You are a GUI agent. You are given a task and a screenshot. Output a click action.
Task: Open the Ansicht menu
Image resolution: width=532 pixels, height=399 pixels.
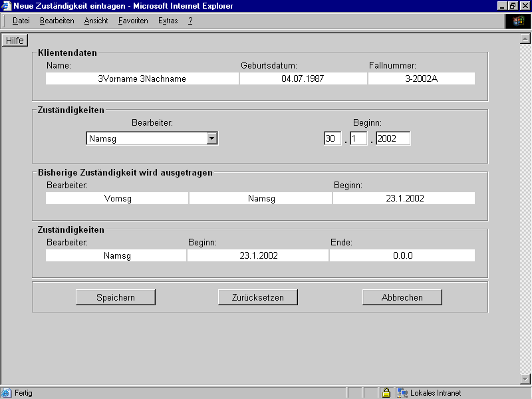(x=96, y=21)
